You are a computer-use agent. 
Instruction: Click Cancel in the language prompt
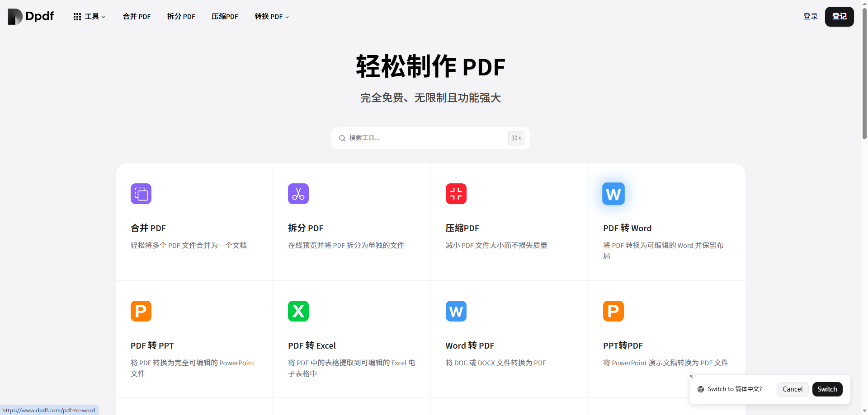pyautogui.click(x=793, y=389)
